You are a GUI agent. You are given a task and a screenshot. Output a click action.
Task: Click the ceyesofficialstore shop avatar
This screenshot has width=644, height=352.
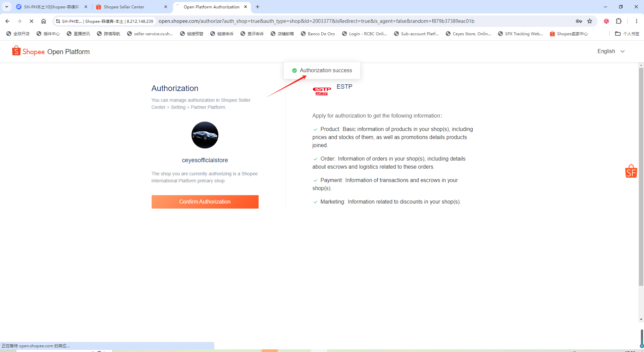click(205, 135)
